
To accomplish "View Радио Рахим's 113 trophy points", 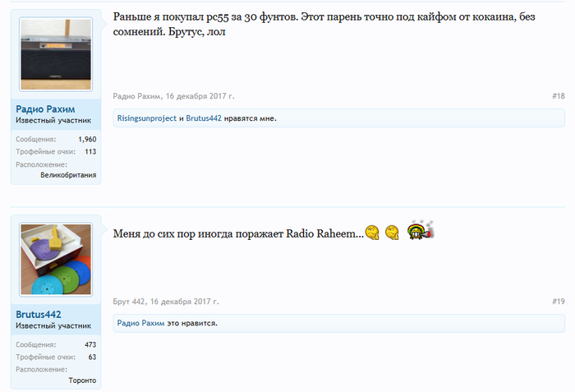I will [x=90, y=152].
